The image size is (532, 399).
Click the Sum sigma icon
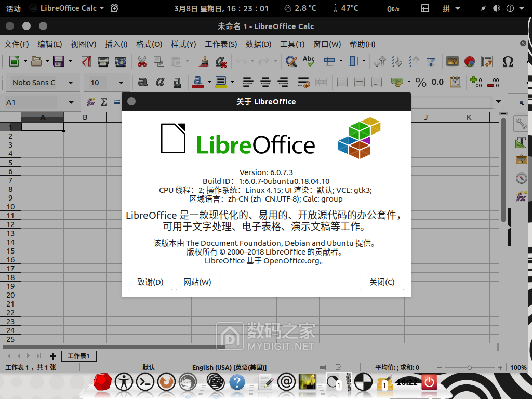[104, 102]
